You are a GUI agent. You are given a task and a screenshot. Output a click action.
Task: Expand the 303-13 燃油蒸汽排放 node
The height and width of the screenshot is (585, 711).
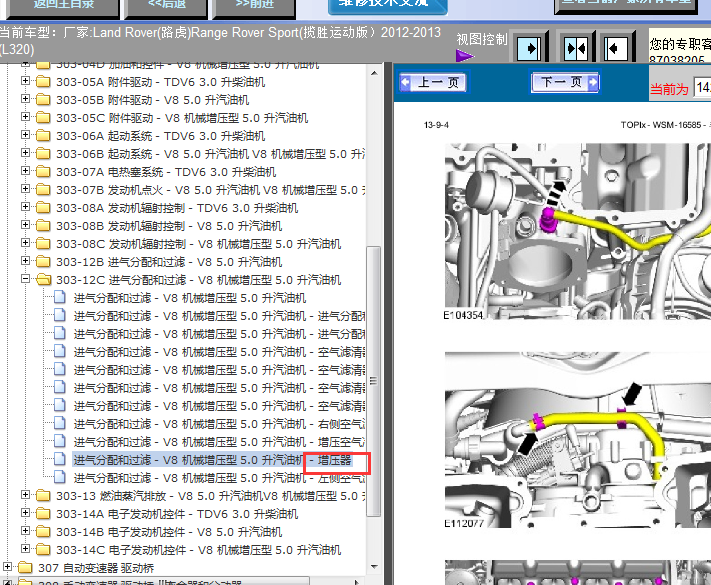pyautogui.click(x=25, y=495)
